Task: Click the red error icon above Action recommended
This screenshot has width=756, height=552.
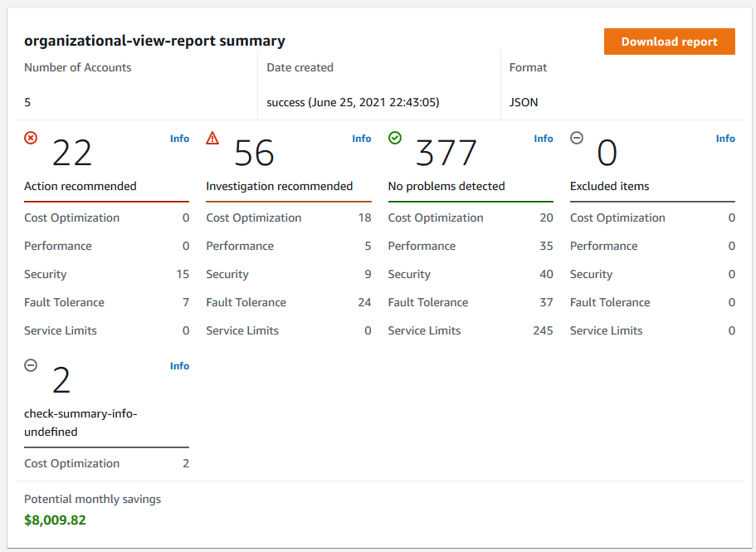Action: (31, 139)
